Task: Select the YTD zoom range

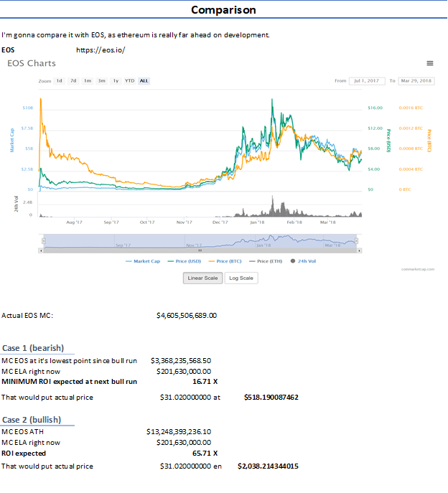Action: click(x=130, y=81)
